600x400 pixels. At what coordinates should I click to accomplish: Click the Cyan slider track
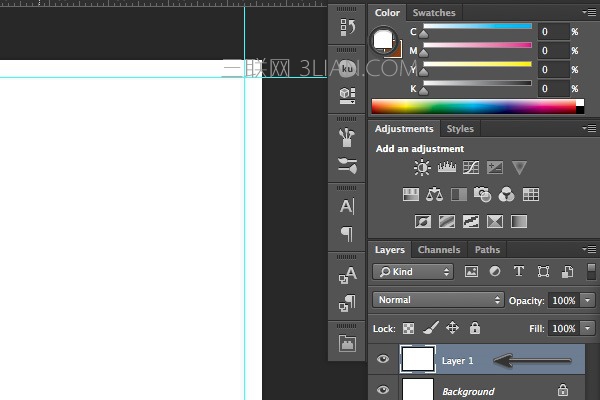(478, 26)
